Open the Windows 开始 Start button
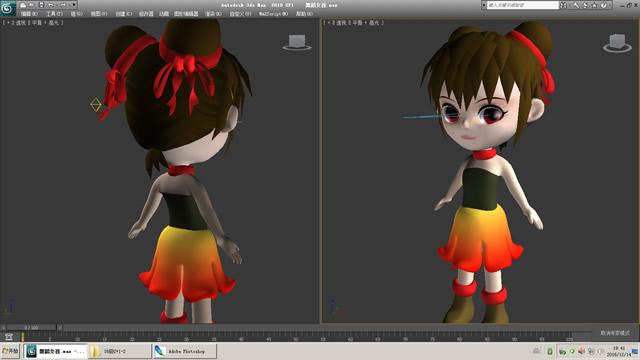This screenshot has width=640, height=360. click(x=11, y=351)
